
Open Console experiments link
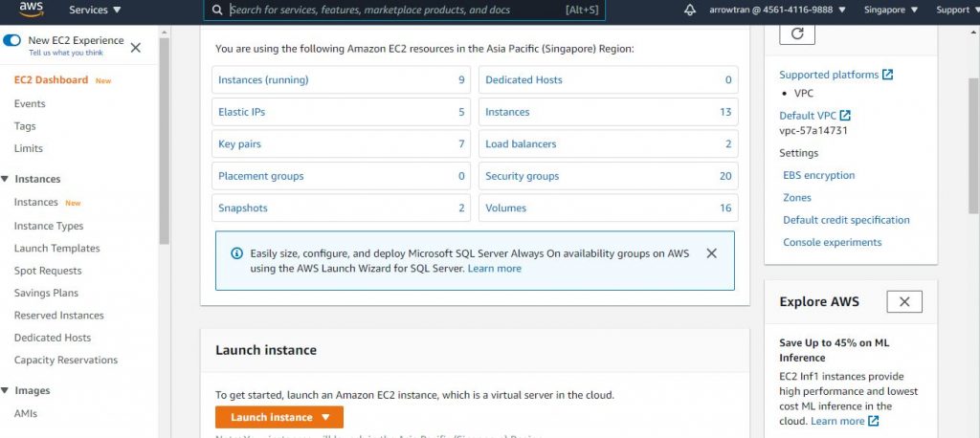coord(832,243)
